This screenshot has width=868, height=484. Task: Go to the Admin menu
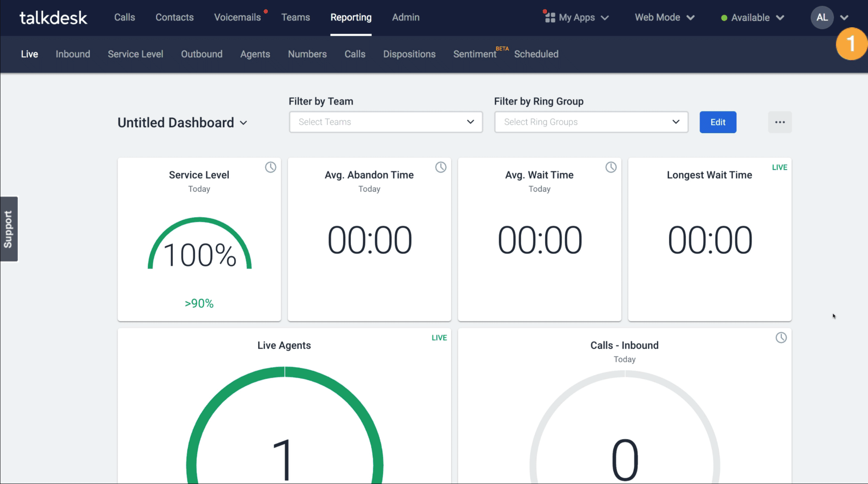pos(405,17)
